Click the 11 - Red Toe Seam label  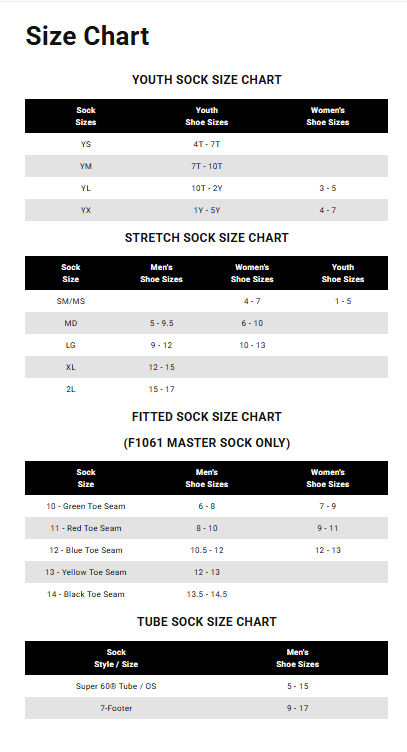pyautogui.click(x=86, y=528)
